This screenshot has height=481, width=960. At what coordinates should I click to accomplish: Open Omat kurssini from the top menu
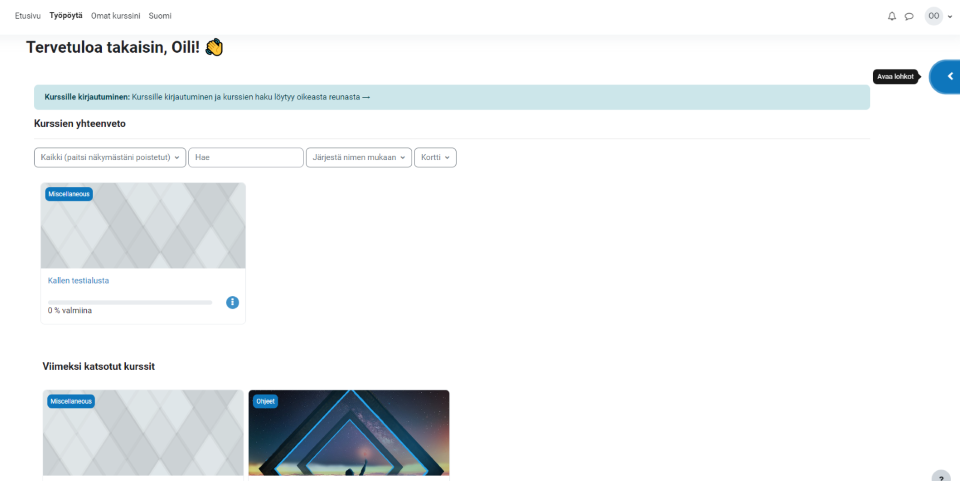116,16
